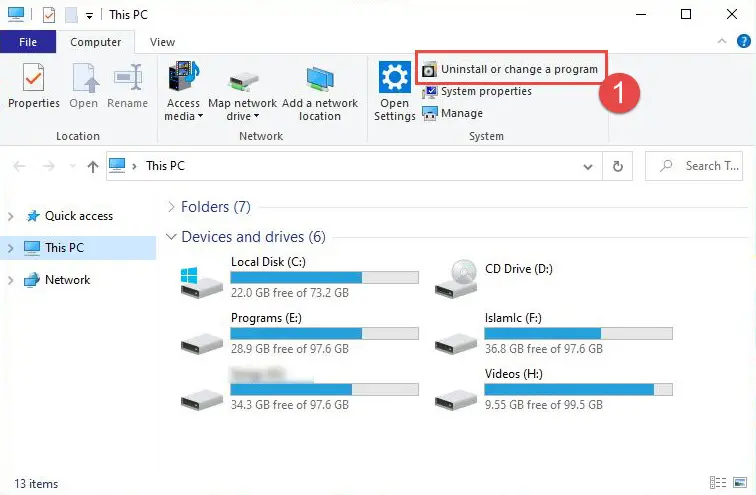The image size is (756, 495).
Task: Select Map network drive
Action: click(x=243, y=92)
